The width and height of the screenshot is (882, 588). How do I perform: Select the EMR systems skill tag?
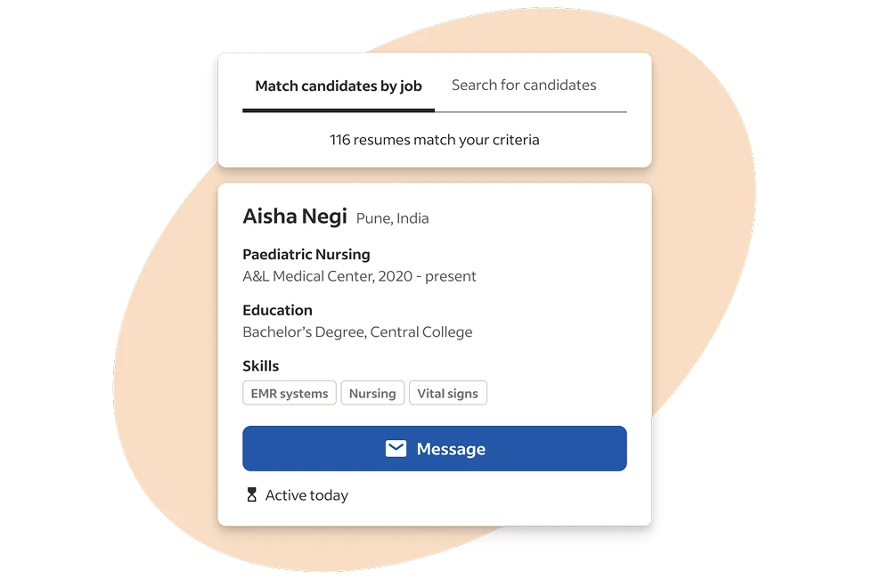pos(290,393)
